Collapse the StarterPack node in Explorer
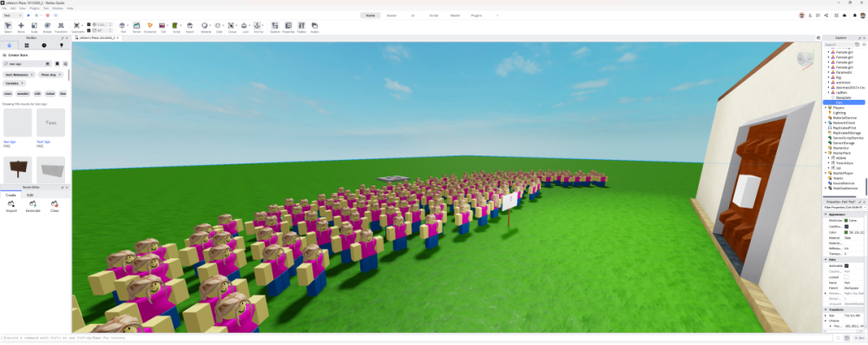The width and height of the screenshot is (868, 345). pos(825,153)
